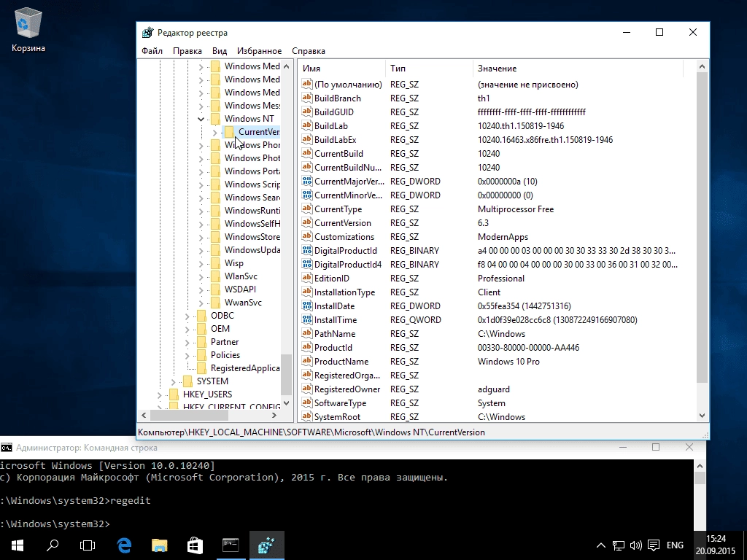747x560 pixels.
Task: Select the PathName value name
Action: [x=334, y=334]
